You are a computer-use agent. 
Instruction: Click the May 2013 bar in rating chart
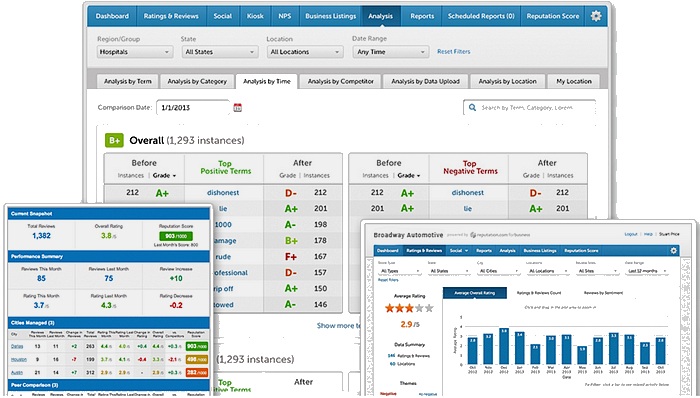tap(582, 356)
